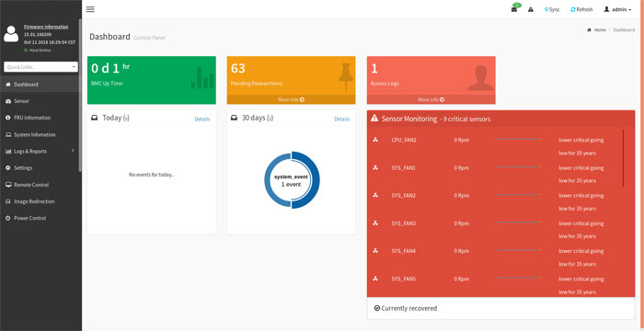The image size is (644, 331).
Task: Click the pushpin icon on Pending Deassertions
Action: click(345, 77)
